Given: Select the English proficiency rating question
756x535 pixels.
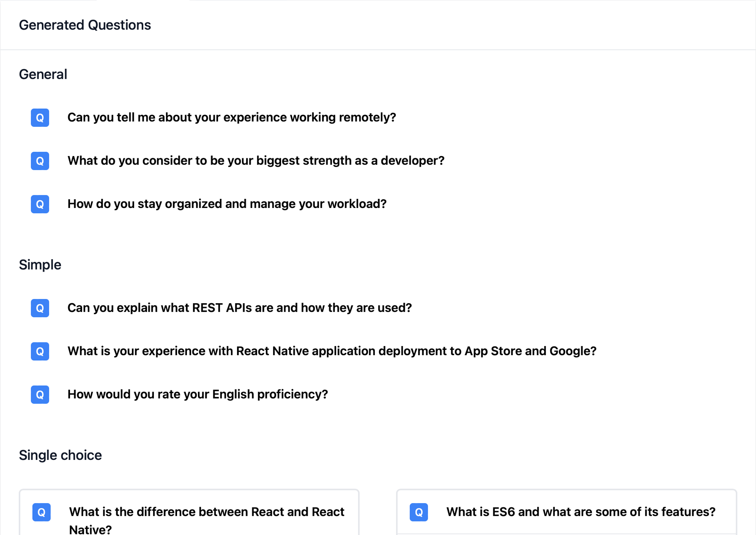Looking at the screenshot, I should point(198,394).
